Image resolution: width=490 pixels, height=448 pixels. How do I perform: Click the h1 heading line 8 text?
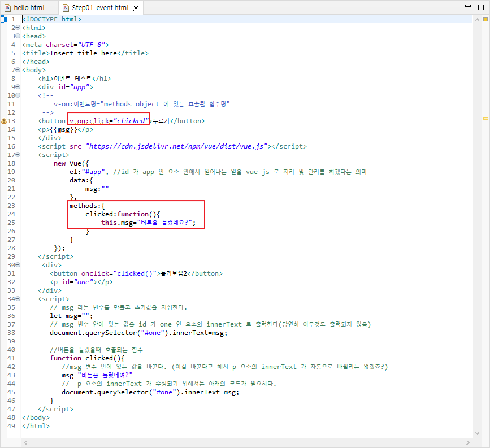click(75, 79)
